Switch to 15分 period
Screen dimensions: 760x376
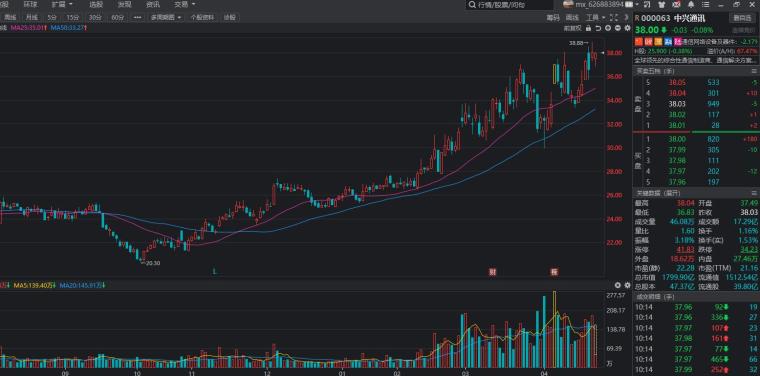(x=73, y=17)
